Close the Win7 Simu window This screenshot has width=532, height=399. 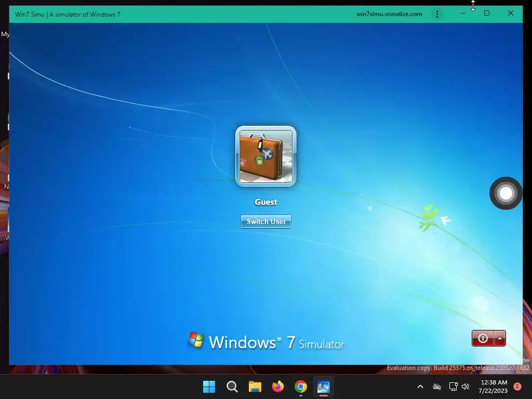(510, 13)
